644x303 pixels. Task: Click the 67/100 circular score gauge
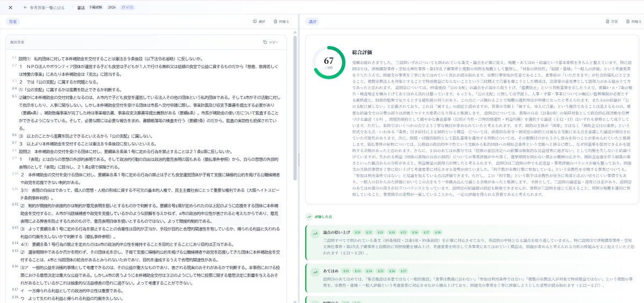click(329, 63)
